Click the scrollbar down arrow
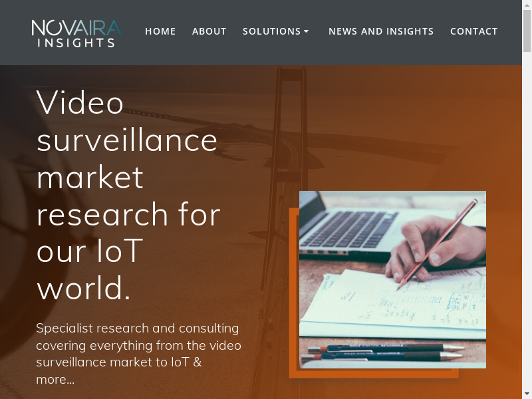Image resolution: width=532 pixels, height=399 pixels. 527,394
